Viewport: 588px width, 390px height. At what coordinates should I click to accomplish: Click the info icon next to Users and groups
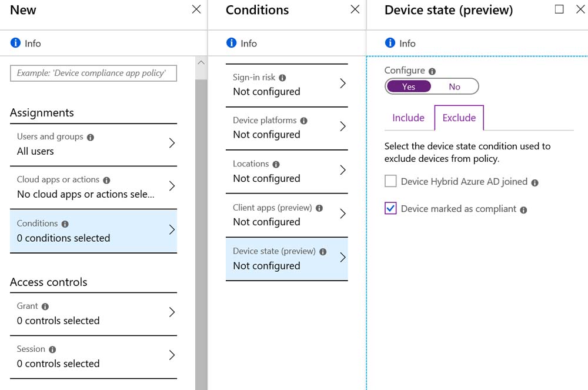coord(91,137)
